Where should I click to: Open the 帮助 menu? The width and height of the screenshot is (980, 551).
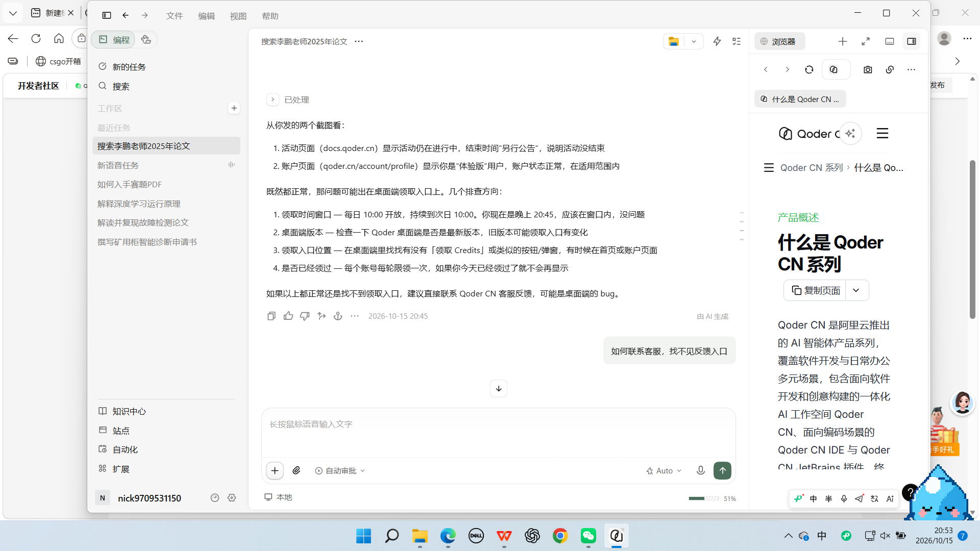[x=271, y=16]
